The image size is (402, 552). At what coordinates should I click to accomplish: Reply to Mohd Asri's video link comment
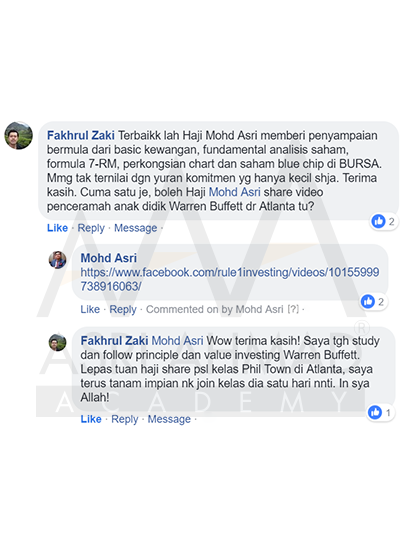pos(123,309)
